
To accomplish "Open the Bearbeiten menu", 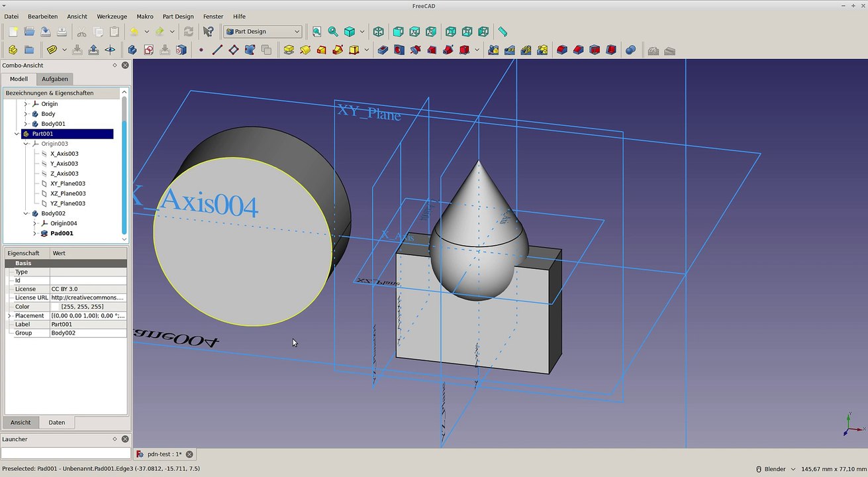I will point(42,16).
